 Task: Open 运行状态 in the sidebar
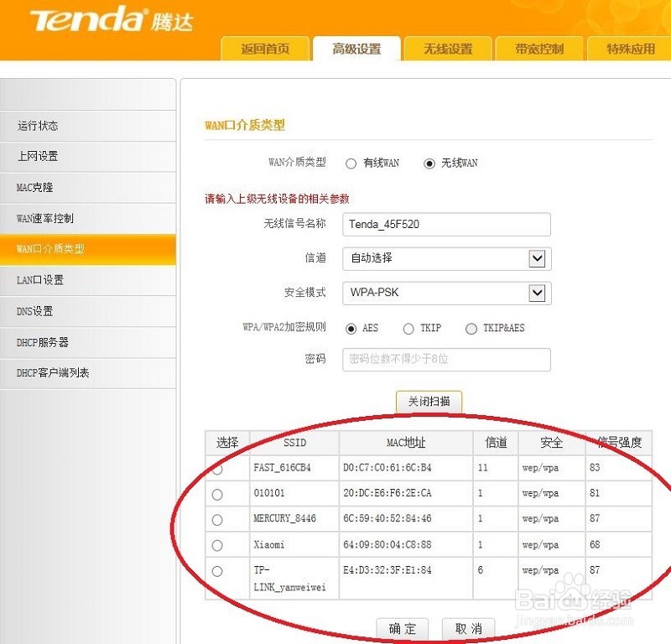(88, 126)
